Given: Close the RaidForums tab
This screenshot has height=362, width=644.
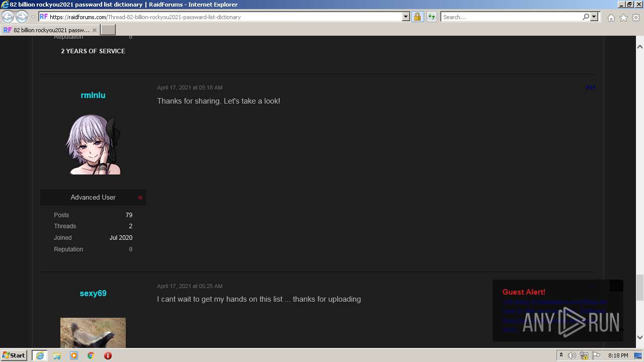Looking at the screenshot, I should tap(95, 30).
